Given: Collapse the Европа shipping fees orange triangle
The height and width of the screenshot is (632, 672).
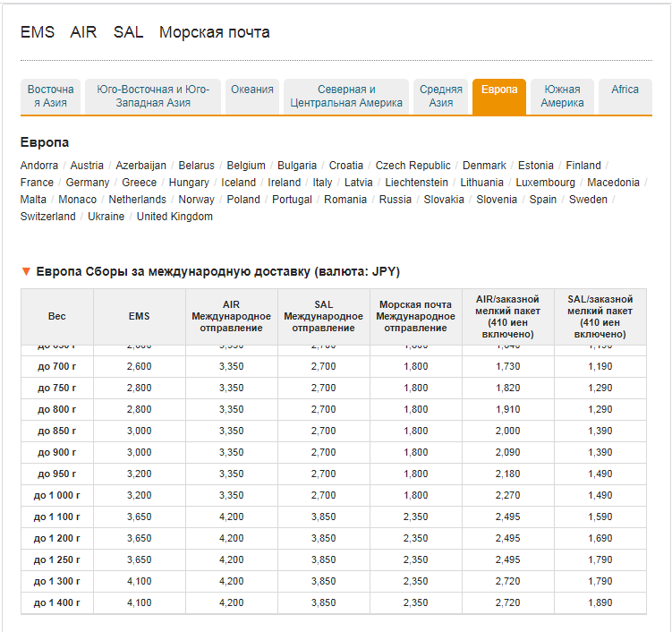Looking at the screenshot, I should pyautogui.click(x=26, y=271).
